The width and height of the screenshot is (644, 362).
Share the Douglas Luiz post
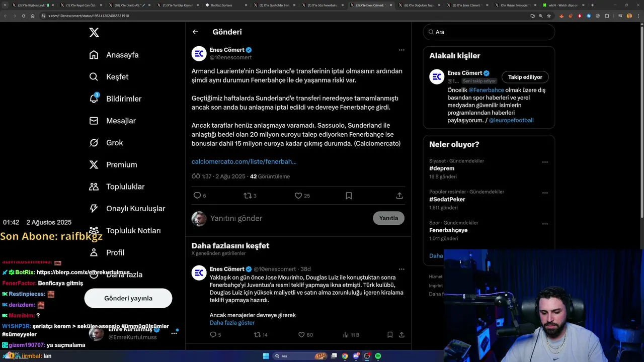[x=401, y=334]
